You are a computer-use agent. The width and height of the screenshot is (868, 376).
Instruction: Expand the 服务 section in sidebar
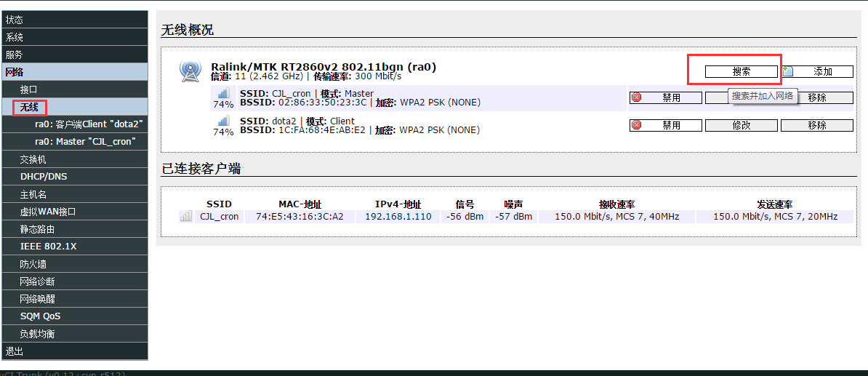[15, 55]
